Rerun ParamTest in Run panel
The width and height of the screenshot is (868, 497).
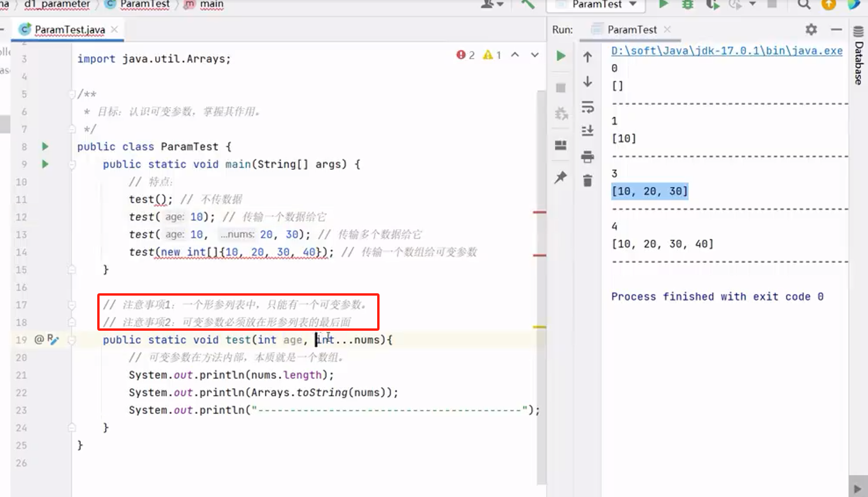tap(561, 56)
